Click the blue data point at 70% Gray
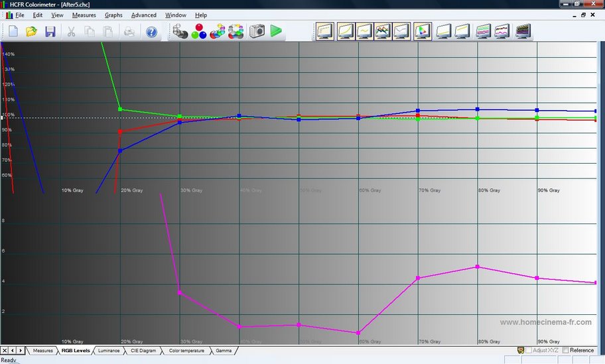 [418, 111]
